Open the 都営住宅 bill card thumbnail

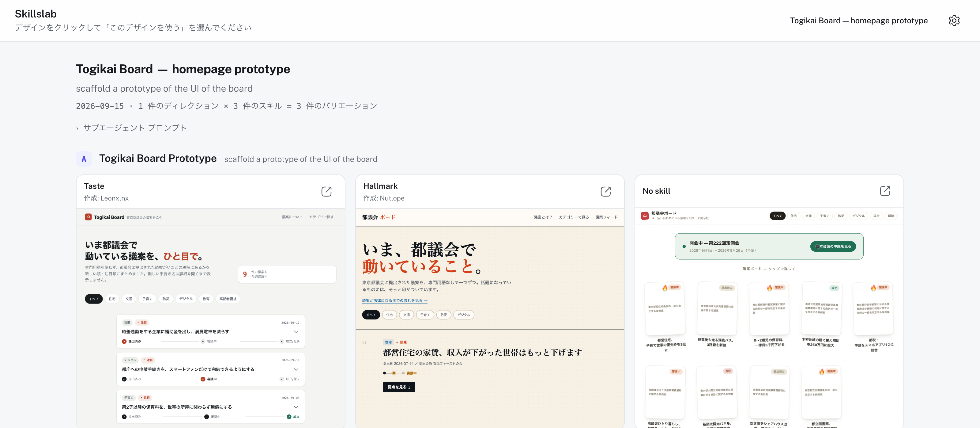[665, 308]
